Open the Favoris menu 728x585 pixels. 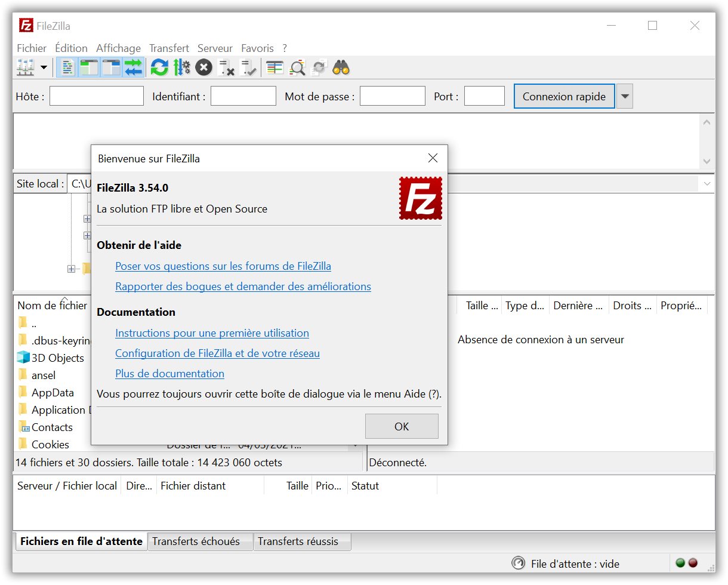pos(257,48)
